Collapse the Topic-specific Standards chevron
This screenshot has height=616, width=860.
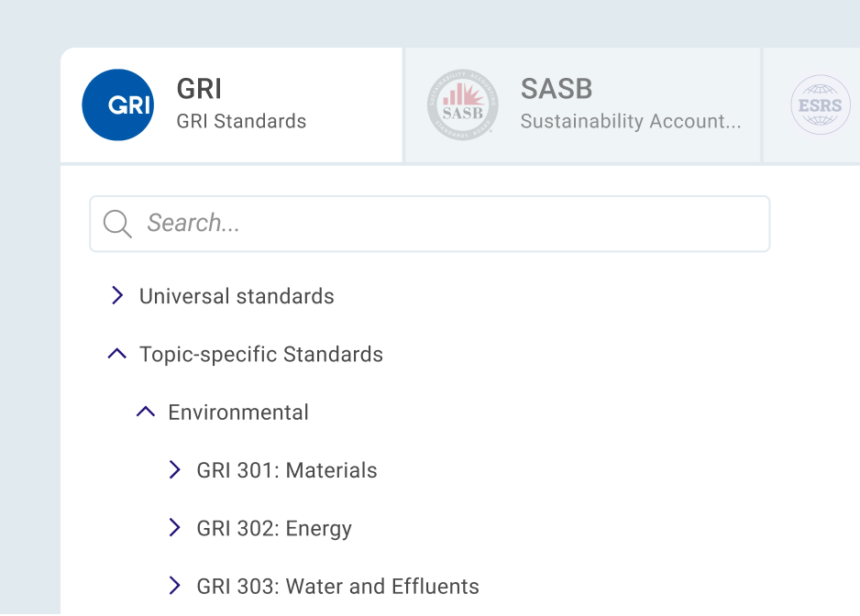point(116,354)
